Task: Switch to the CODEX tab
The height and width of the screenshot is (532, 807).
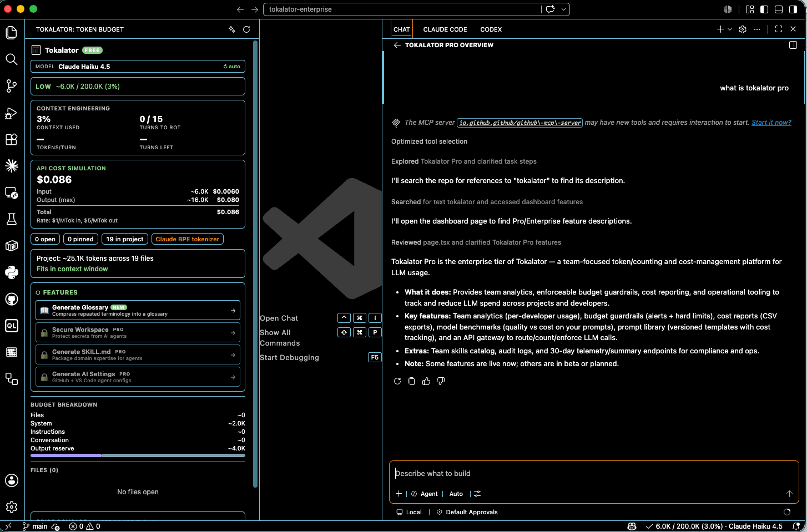Action: click(491, 29)
